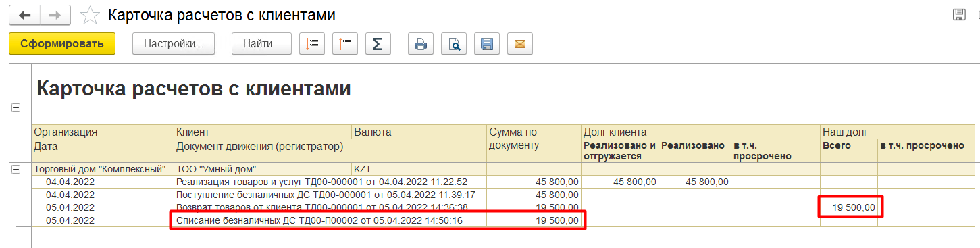Open report settings via Настройки button
The height and width of the screenshot is (248, 980).
pos(174,44)
